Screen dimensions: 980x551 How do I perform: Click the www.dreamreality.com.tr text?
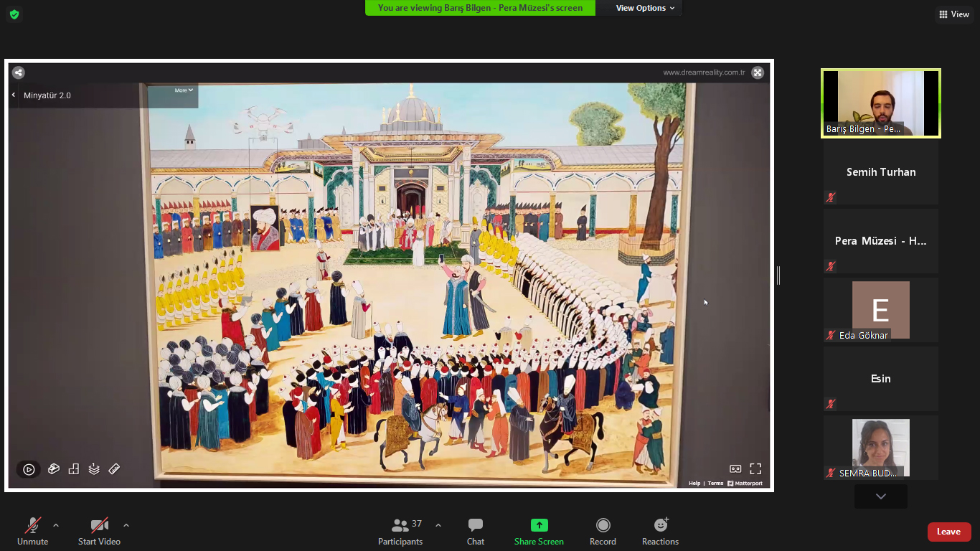(x=704, y=72)
